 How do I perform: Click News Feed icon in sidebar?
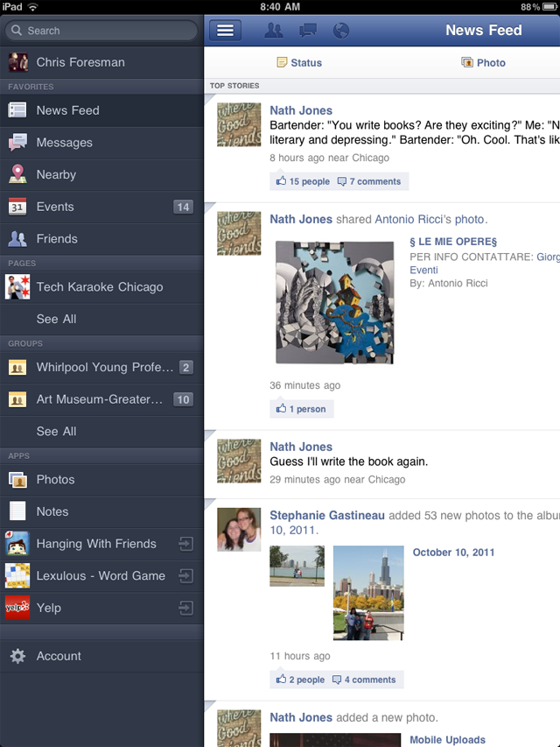17,110
